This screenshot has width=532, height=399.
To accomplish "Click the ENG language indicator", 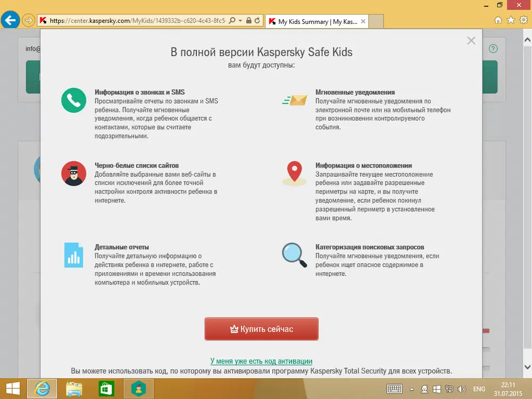I will point(479,389).
